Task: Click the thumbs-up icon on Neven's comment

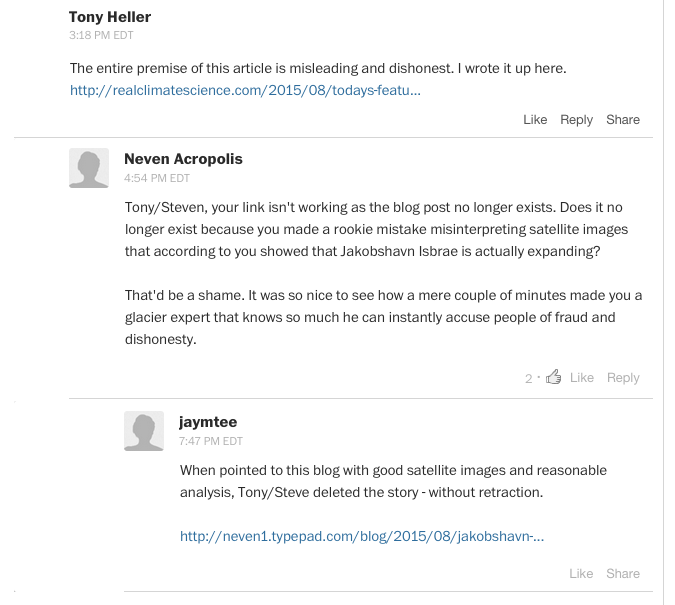Action: coord(553,377)
